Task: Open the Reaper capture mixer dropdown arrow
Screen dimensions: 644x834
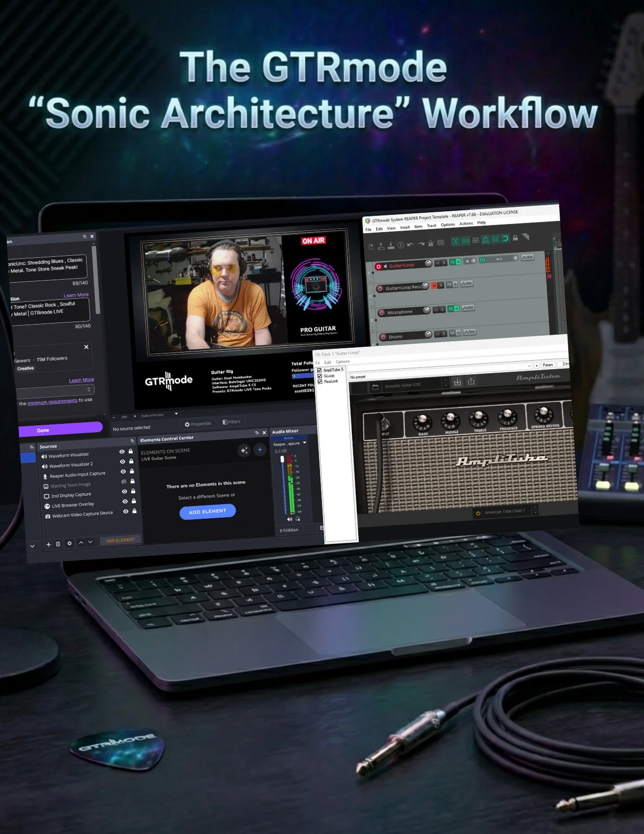Action: [x=305, y=443]
